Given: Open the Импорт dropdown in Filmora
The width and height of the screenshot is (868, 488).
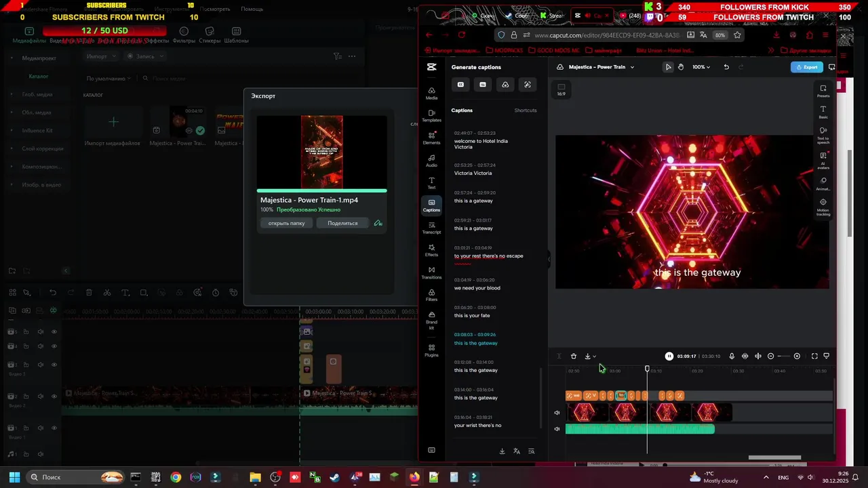Looking at the screenshot, I should [x=100, y=56].
